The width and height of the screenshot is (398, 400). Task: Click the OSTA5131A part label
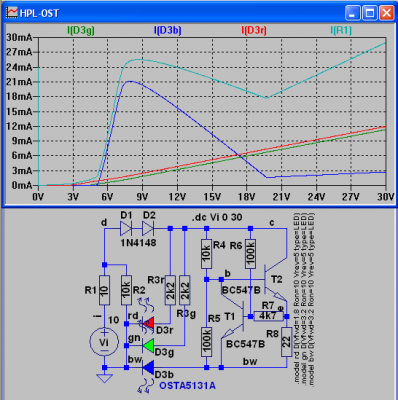(187, 386)
